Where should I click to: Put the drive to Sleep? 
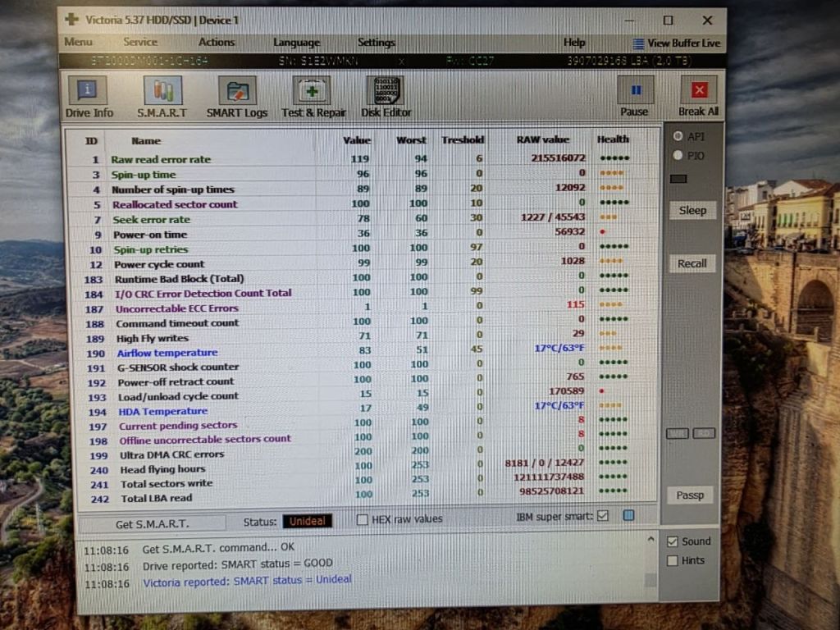(692, 211)
